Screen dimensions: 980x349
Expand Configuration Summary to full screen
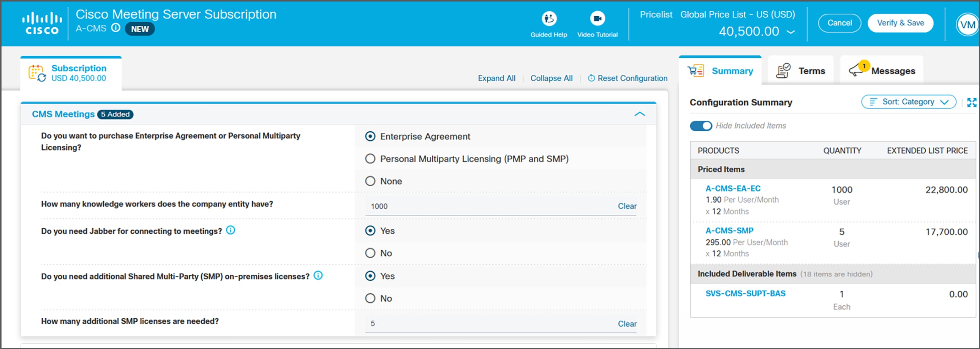coord(972,102)
